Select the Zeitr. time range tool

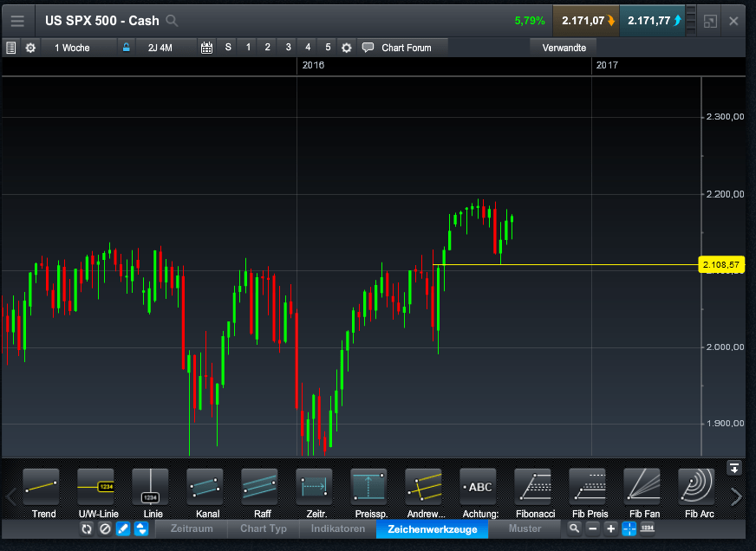(x=315, y=493)
